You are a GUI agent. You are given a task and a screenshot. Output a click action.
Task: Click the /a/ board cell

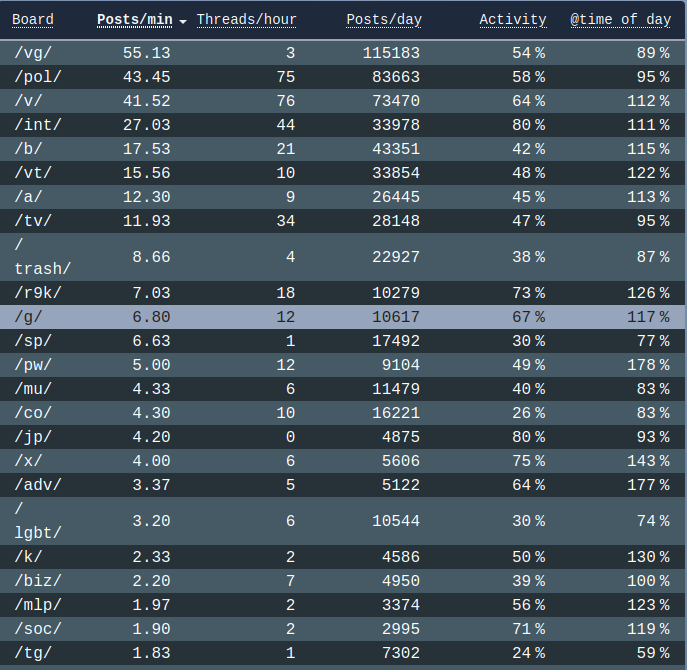click(x=28, y=197)
